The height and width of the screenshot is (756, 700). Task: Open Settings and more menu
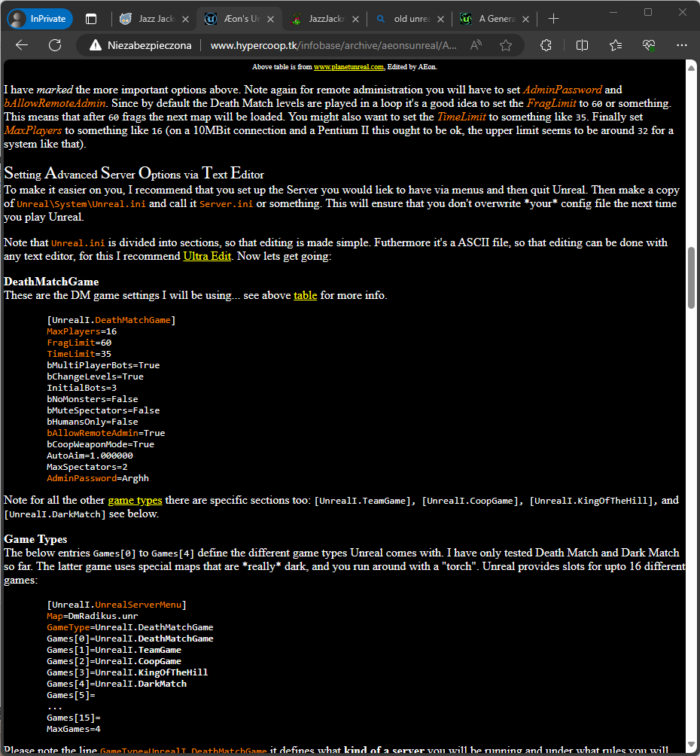682,45
